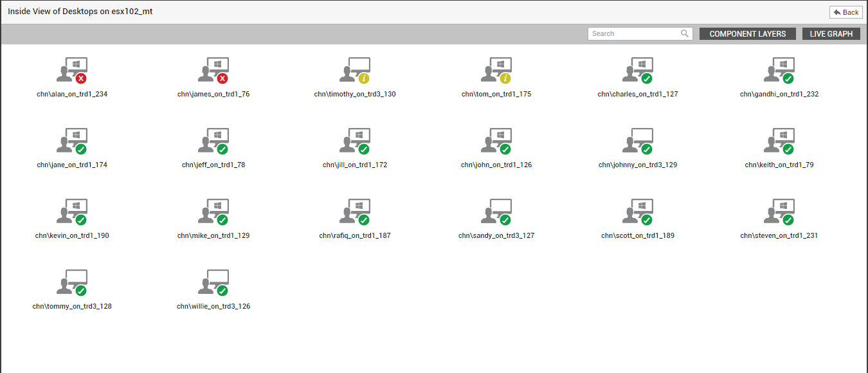868x373 pixels.
Task: Open the chn\jane_on_trd1_174 desktop icon
Action: point(72,141)
